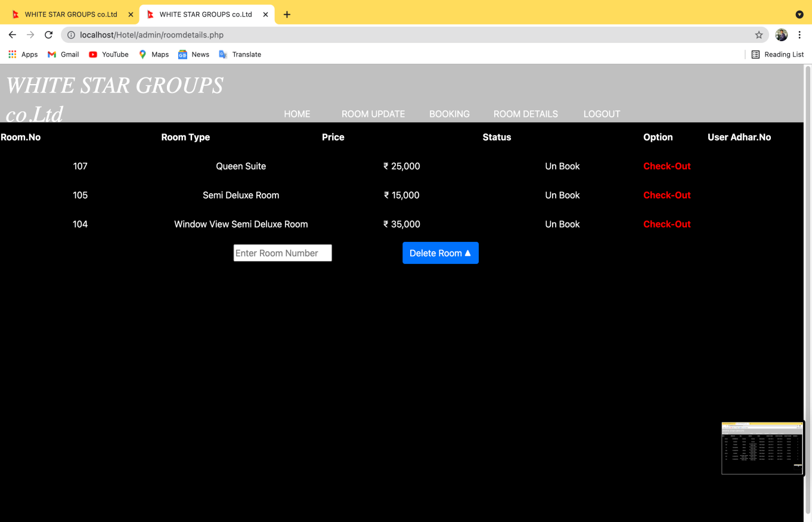Click the browser back navigation arrow
The width and height of the screenshot is (812, 522).
(12, 35)
